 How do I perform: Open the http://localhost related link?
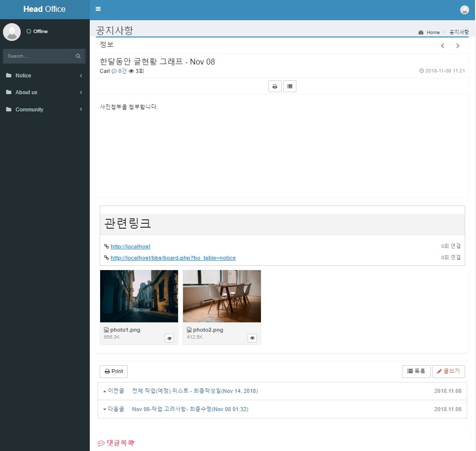(x=130, y=246)
